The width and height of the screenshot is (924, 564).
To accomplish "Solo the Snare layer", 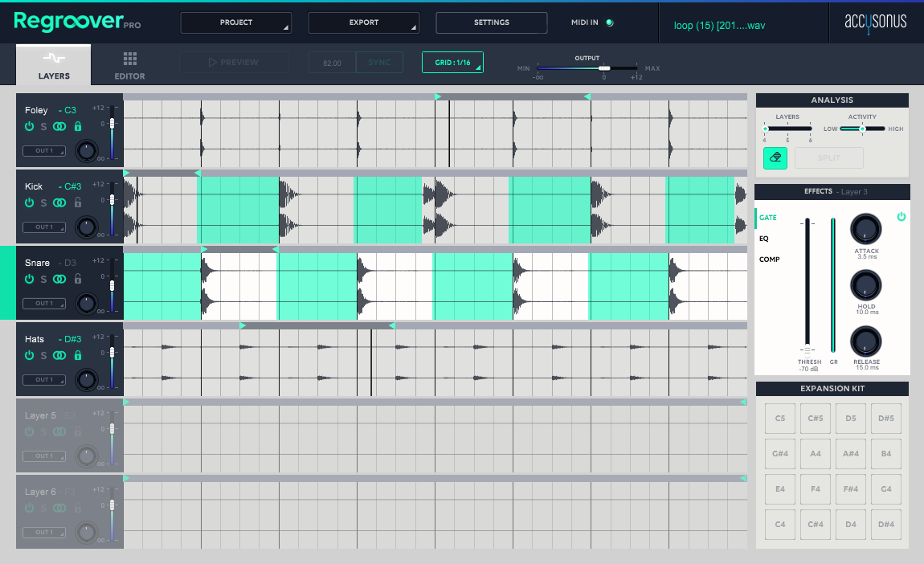I will click(43, 280).
